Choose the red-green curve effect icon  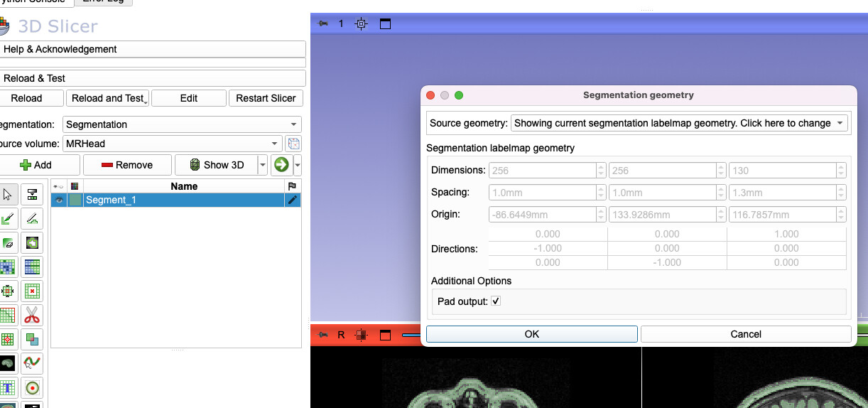pos(32,363)
